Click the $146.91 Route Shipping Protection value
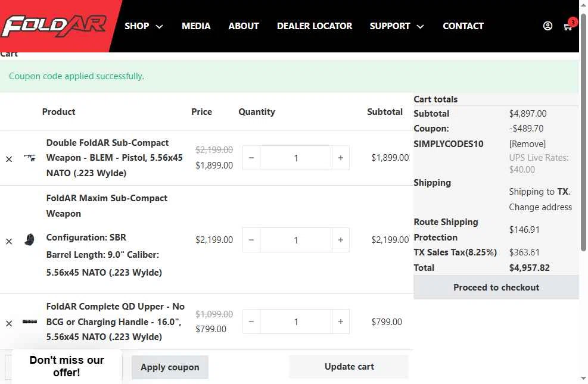The image size is (588, 384). [x=524, y=230]
